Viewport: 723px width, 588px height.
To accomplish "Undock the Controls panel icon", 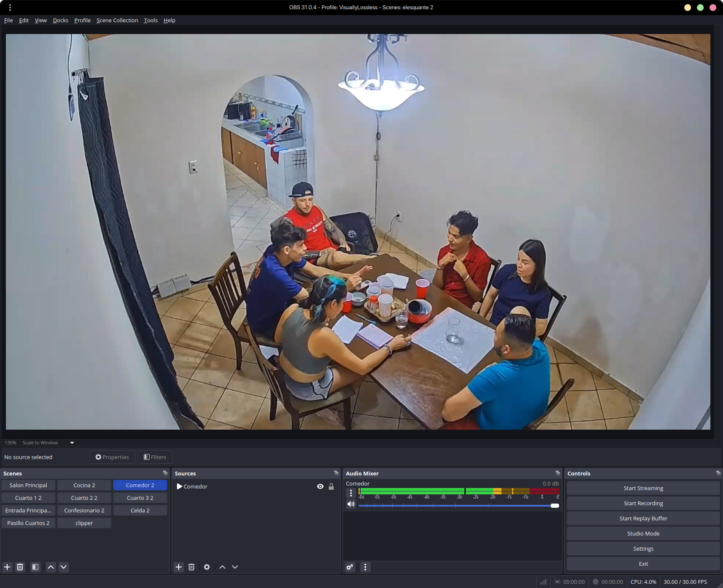I will [718, 473].
